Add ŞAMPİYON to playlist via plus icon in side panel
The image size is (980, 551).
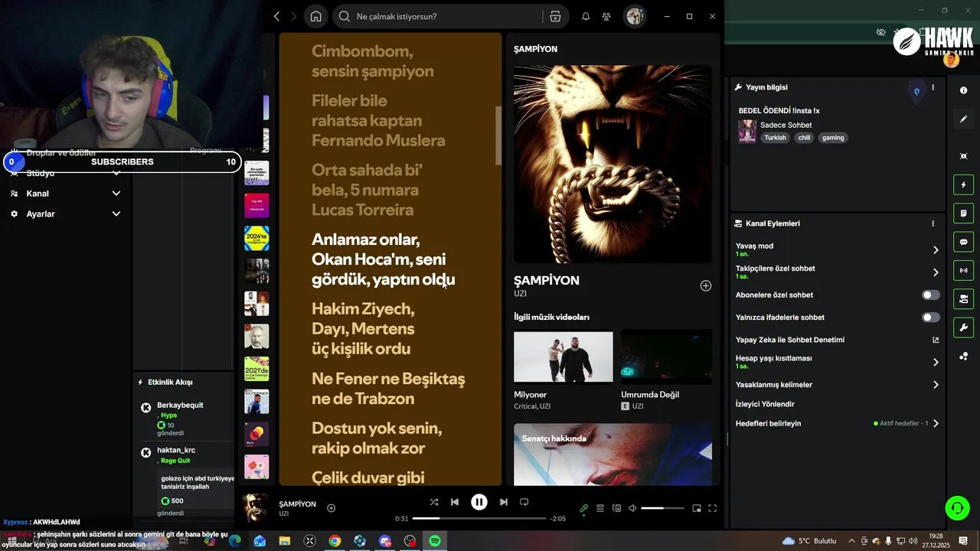[706, 285]
